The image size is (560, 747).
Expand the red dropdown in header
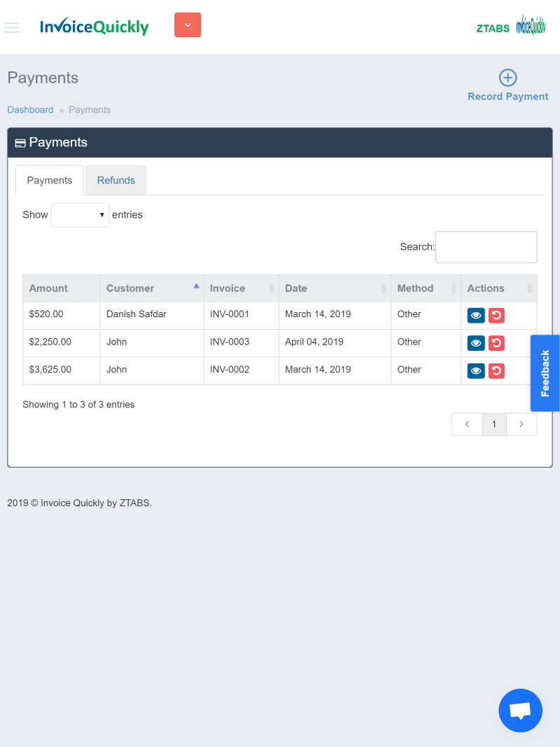188,25
